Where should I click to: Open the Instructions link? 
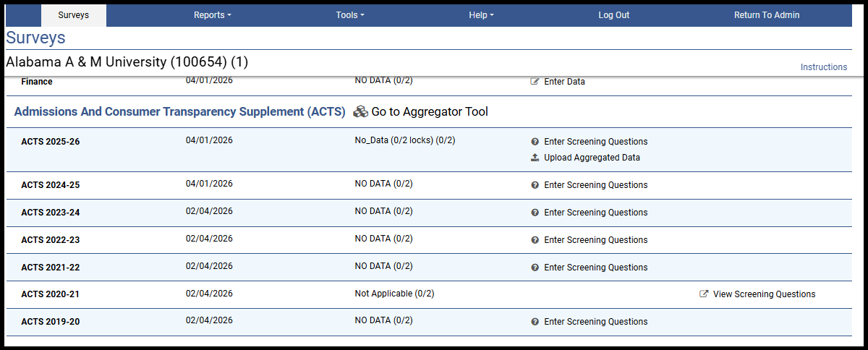(823, 67)
